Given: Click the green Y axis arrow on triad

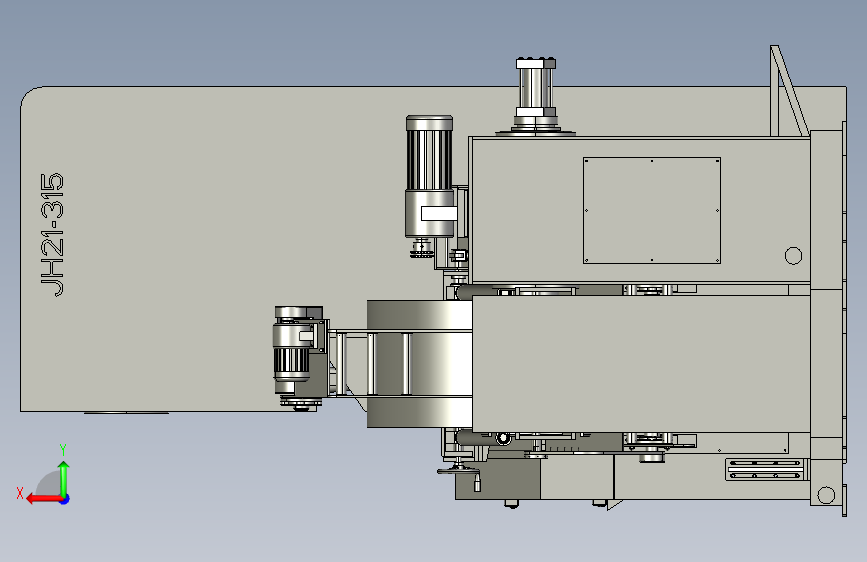Looking at the screenshot, I should 64,478.
